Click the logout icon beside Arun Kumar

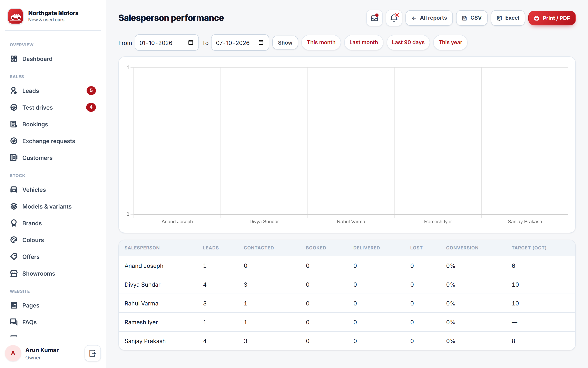tap(92, 353)
